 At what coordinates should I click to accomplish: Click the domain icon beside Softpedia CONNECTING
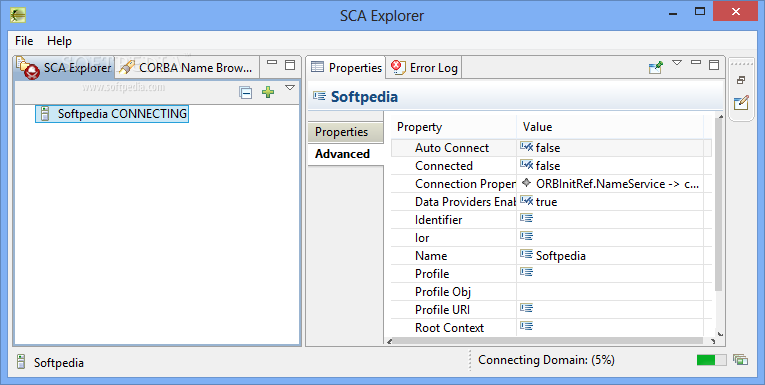45,114
